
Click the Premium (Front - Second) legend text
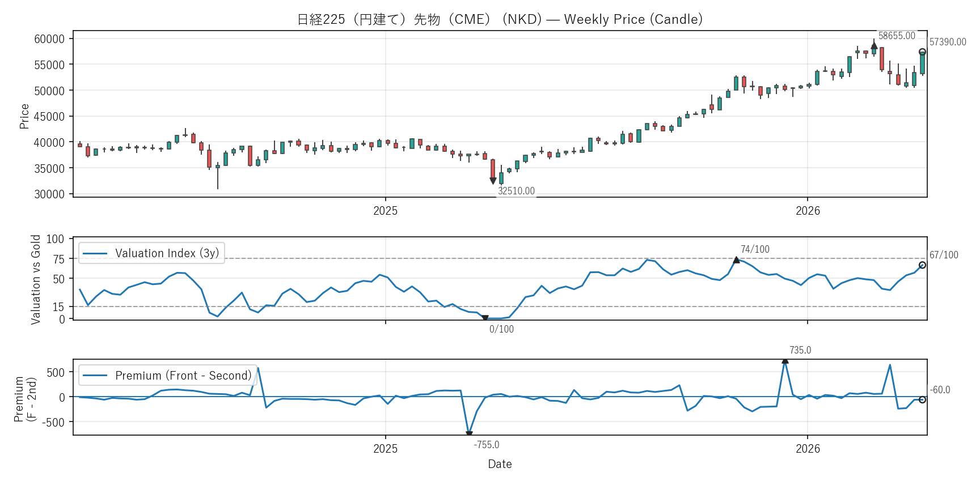(x=183, y=376)
